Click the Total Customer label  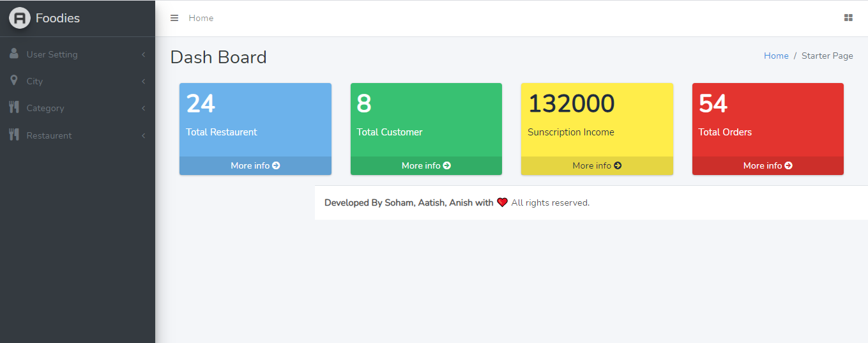pyautogui.click(x=390, y=132)
